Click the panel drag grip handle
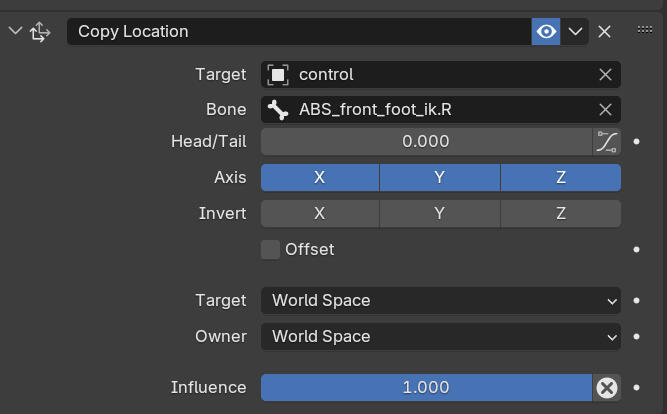The image size is (667, 414). 645,30
